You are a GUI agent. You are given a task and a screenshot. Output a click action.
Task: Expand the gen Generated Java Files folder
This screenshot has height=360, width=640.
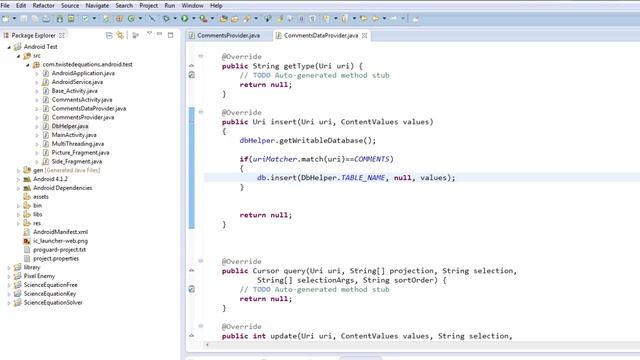point(18,171)
